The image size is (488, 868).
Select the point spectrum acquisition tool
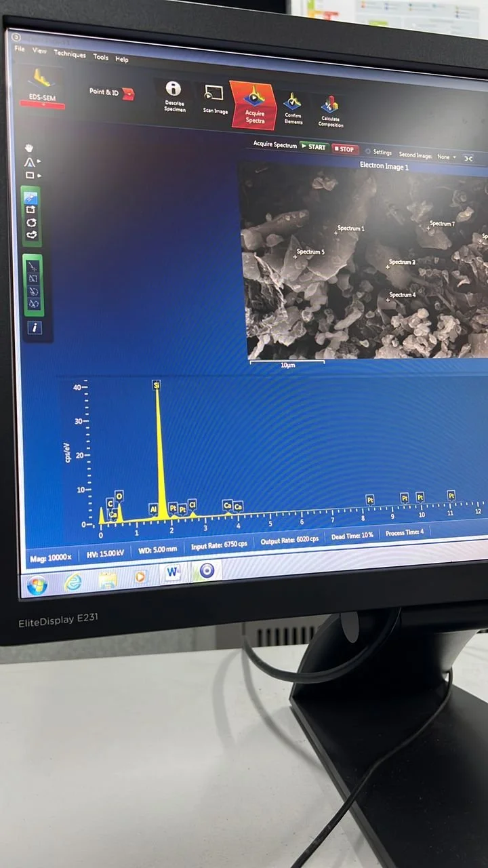[31, 198]
